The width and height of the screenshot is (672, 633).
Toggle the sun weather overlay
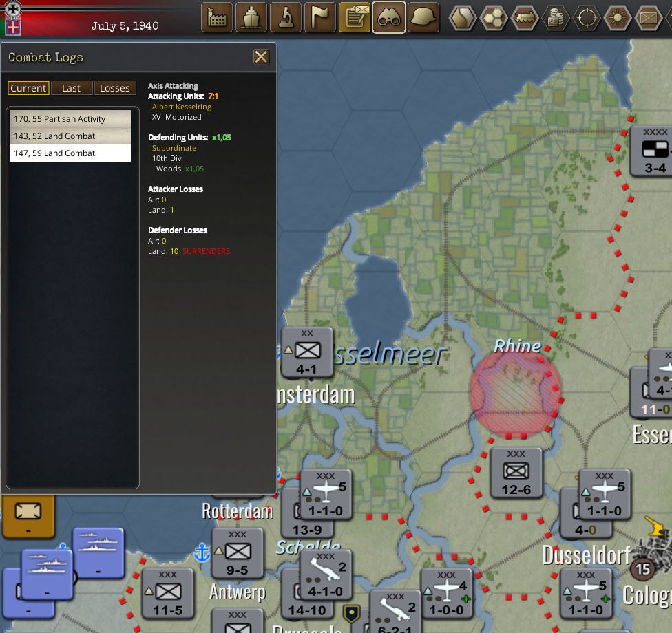tap(618, 18)
